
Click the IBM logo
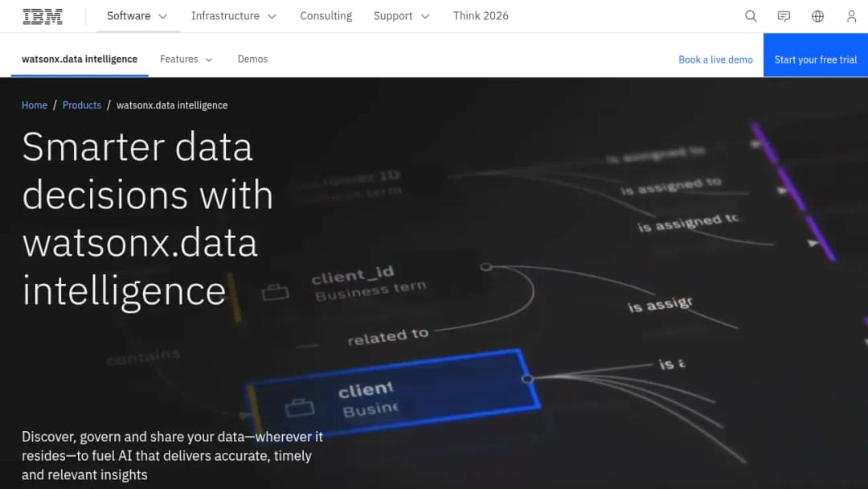(43, 16)
